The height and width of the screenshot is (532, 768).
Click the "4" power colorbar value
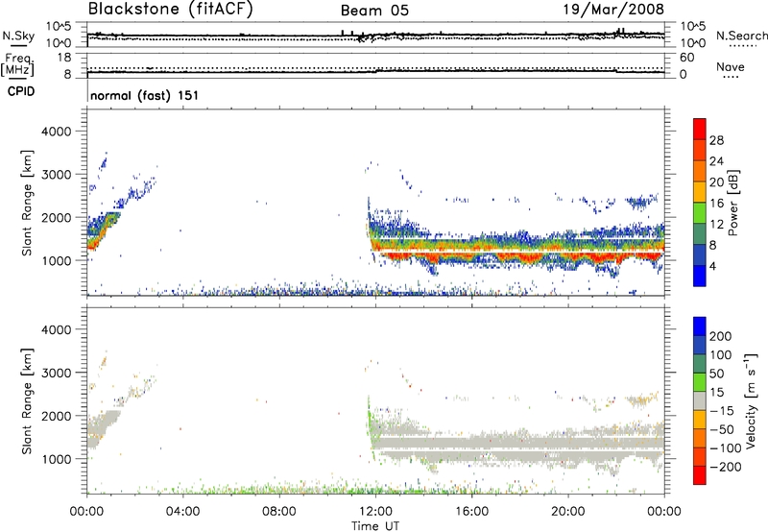712,266
